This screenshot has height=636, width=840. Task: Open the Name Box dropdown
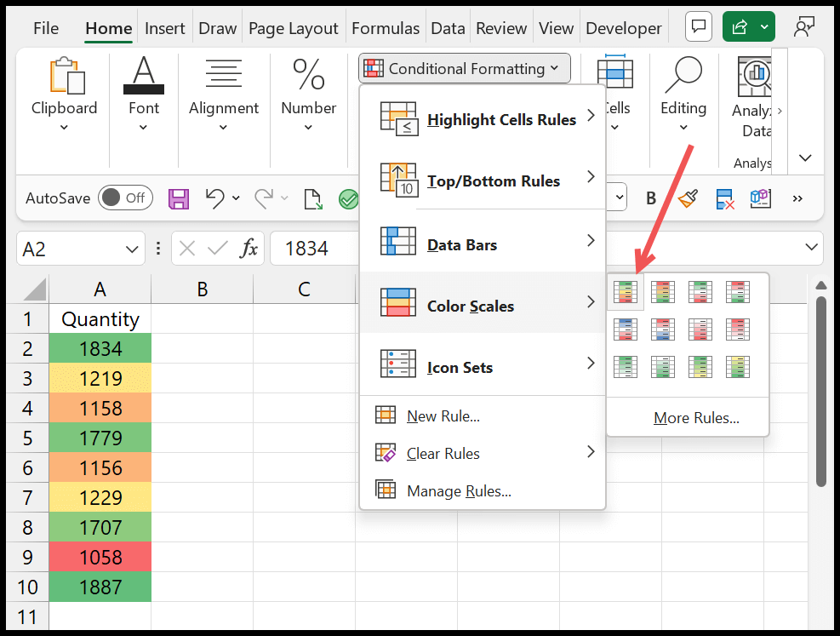pos(132,248)
